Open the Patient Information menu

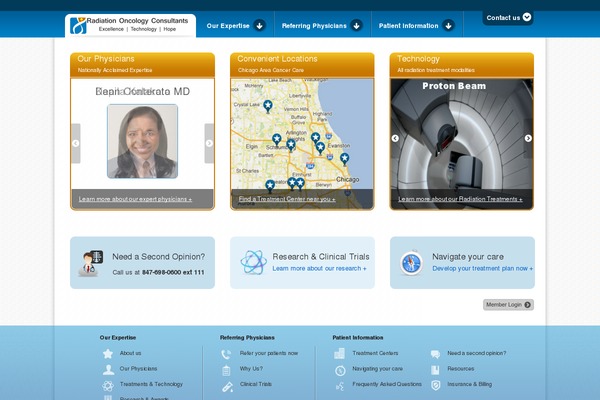[408, 26]
